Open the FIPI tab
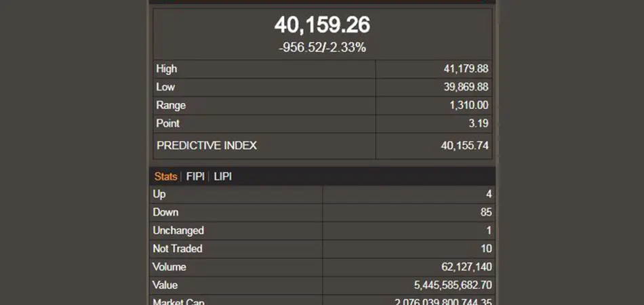The width and height of the screenshot is (644, 305). [195, 176]
